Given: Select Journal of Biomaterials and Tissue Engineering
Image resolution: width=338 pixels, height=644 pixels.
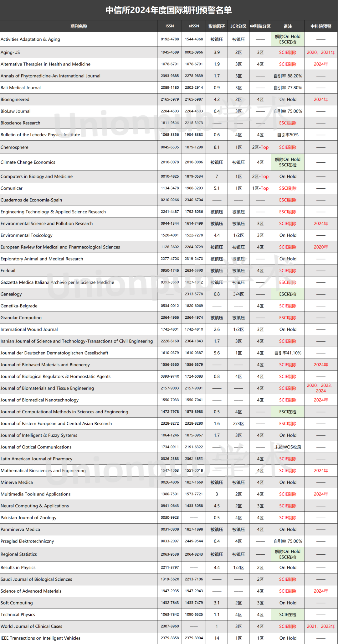Looking at the screenshot, I should [47, 388].
